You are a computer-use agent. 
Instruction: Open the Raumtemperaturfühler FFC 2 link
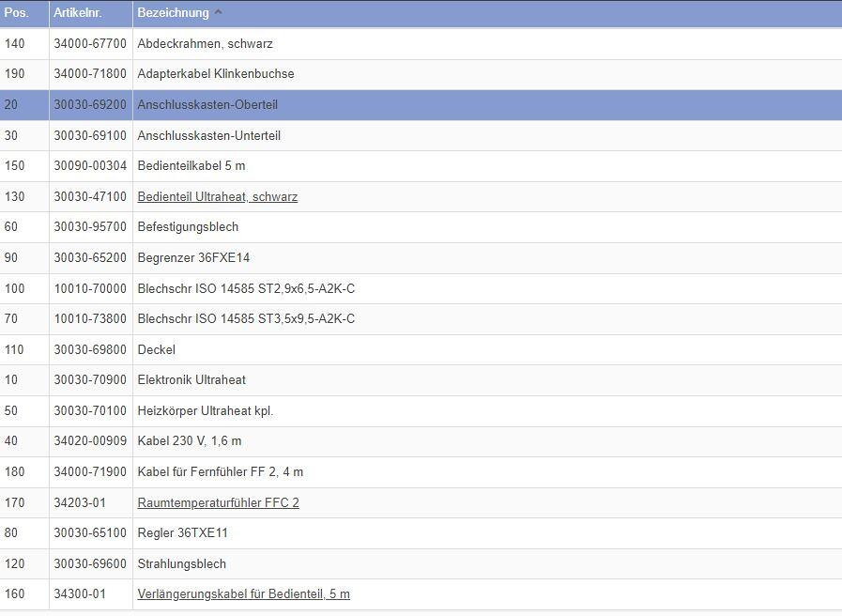[x=218, y=503]
